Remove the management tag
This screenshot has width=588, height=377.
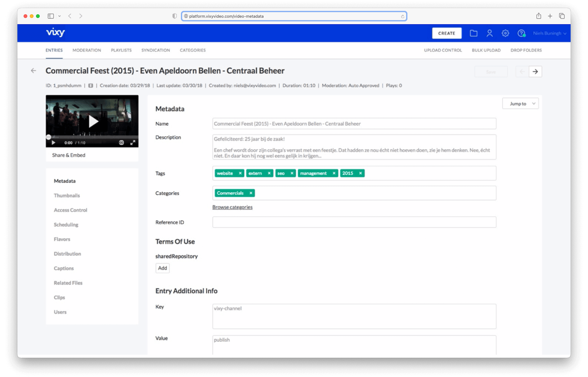[x=334, y=173]
